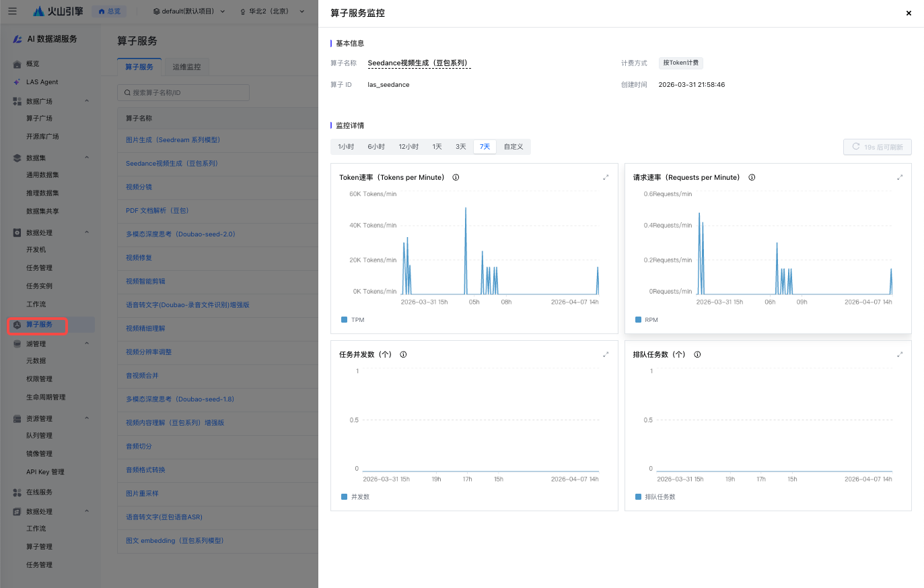Toggle 并发数 legend series visibility
This screenshot has height=588, width=924.
(355, 497)
